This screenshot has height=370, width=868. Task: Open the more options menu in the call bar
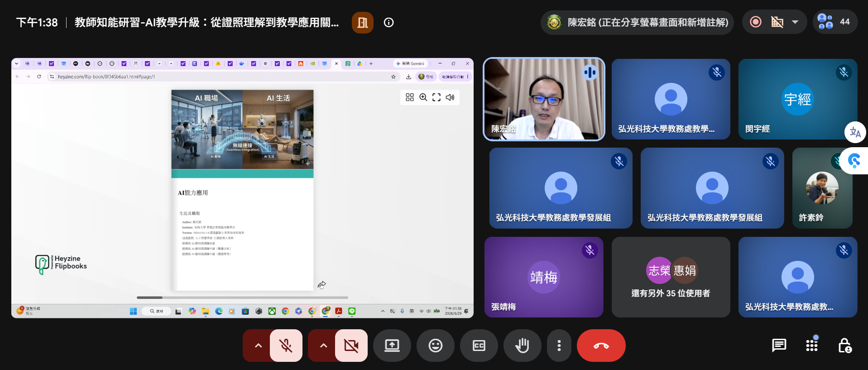[559, 346]
